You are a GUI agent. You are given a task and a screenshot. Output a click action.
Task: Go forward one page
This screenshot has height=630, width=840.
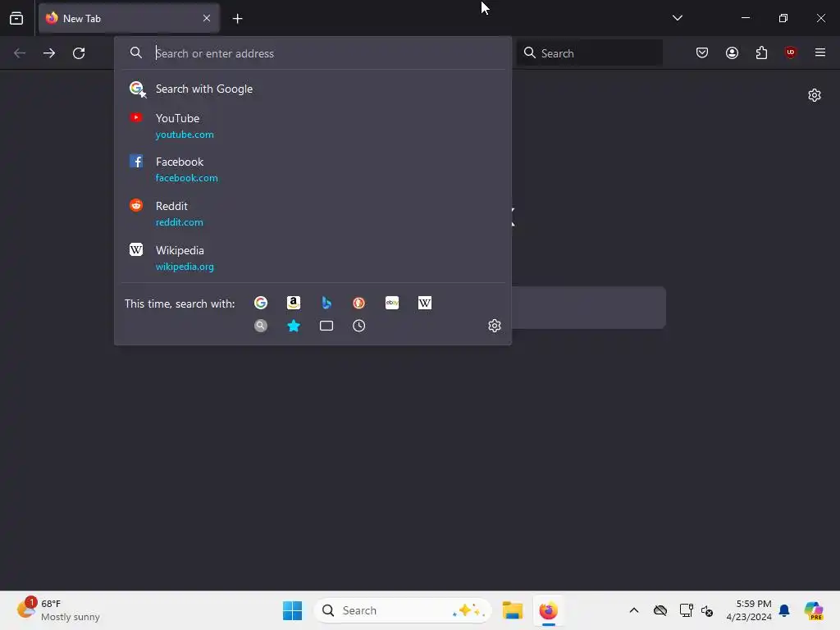tap(49, 53)
